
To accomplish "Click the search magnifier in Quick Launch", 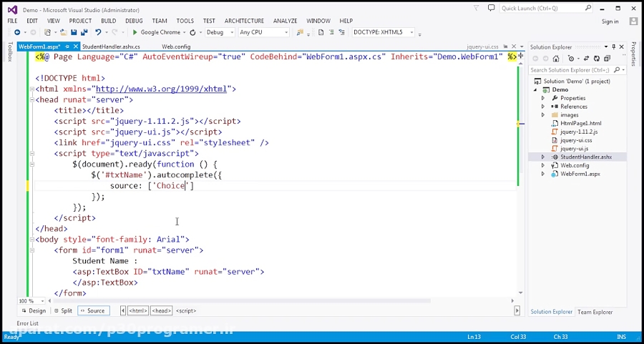I will click(588, 8).
